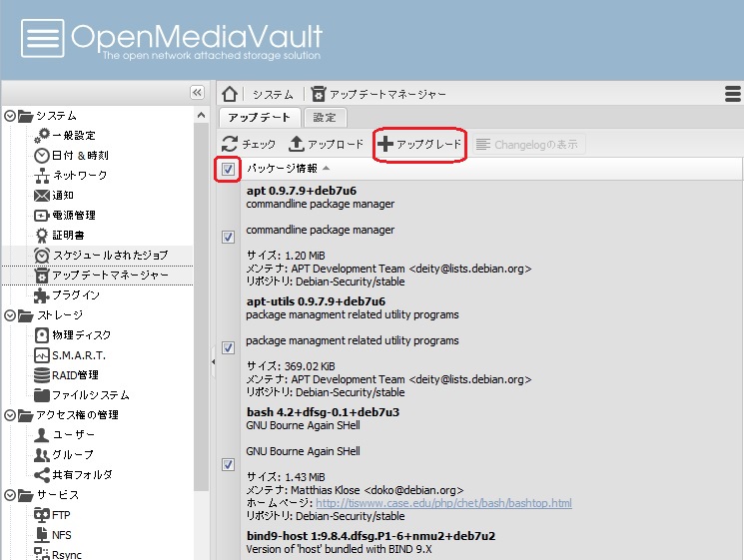This screenshot has height=560, width=744.
Task: Uncheck the apt-utils package checkbox
Action: click(x=229, y=347)
